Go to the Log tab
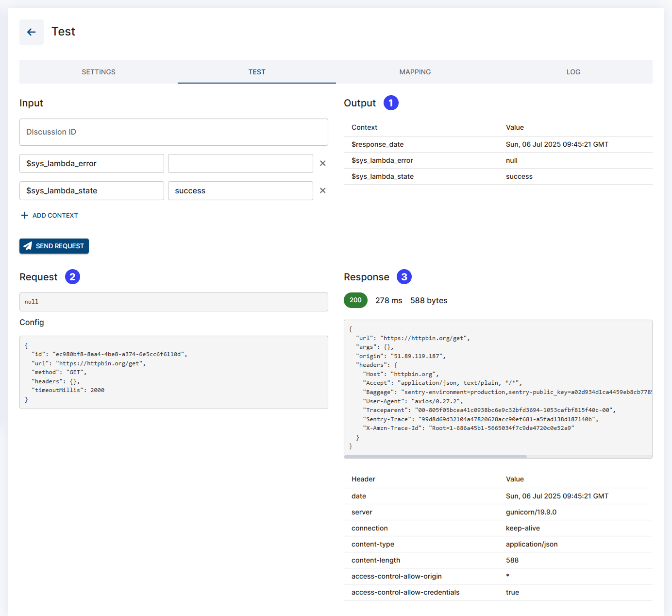Screen dimensions: 672x616 tap(573, 72)
